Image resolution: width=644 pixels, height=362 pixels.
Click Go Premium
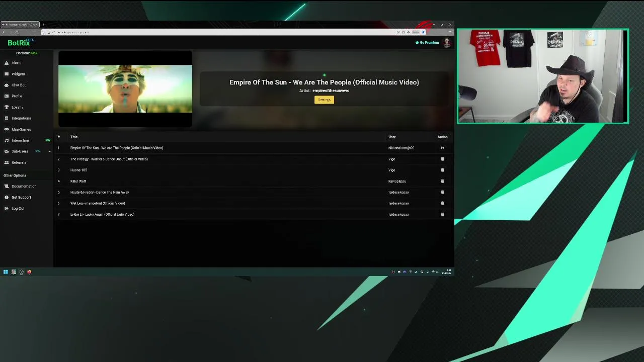[427, 43]
